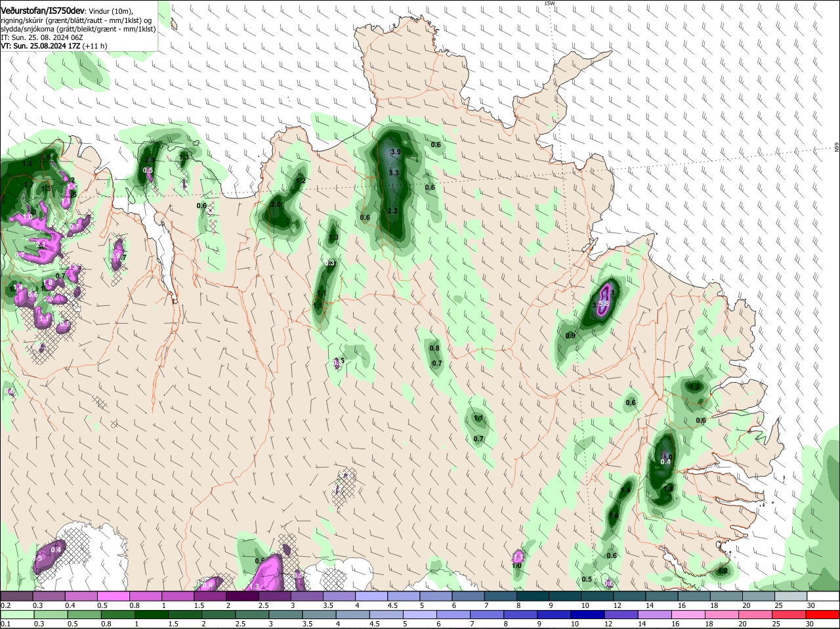The image size is (840, 629).
Task: Click the 30 label on the snow scale
Action: [811, 605]
